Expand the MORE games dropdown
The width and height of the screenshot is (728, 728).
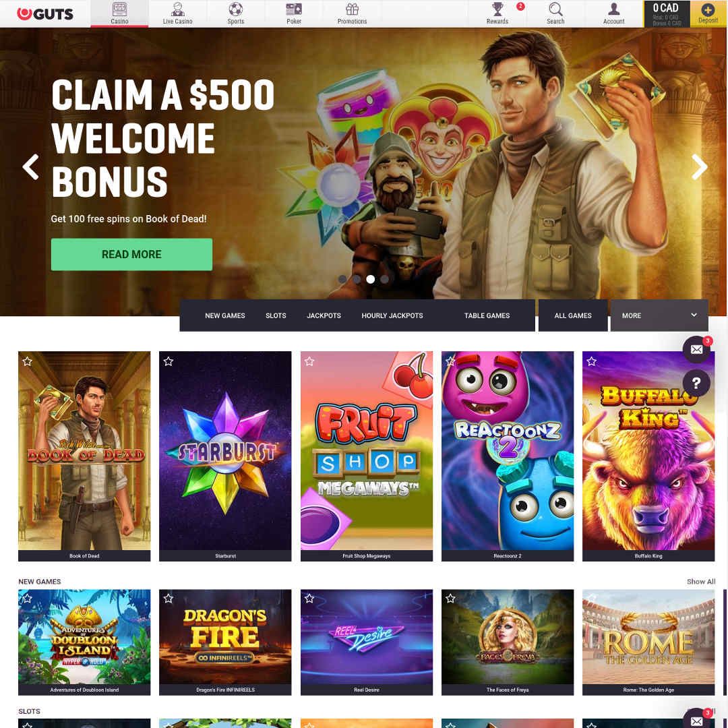pyautogui.click(x=659, y=315)
